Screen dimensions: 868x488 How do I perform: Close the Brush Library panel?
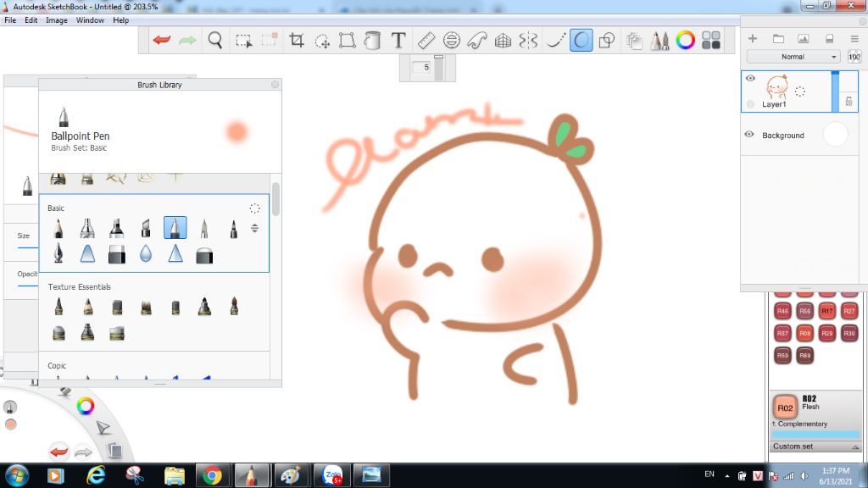pos(275,84)
